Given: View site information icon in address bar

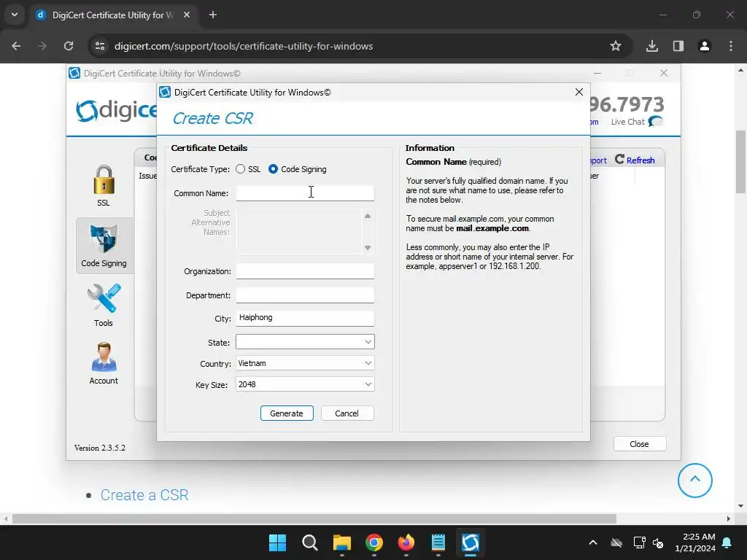Looking at the screenshot, I should click(x=100, y=46).
